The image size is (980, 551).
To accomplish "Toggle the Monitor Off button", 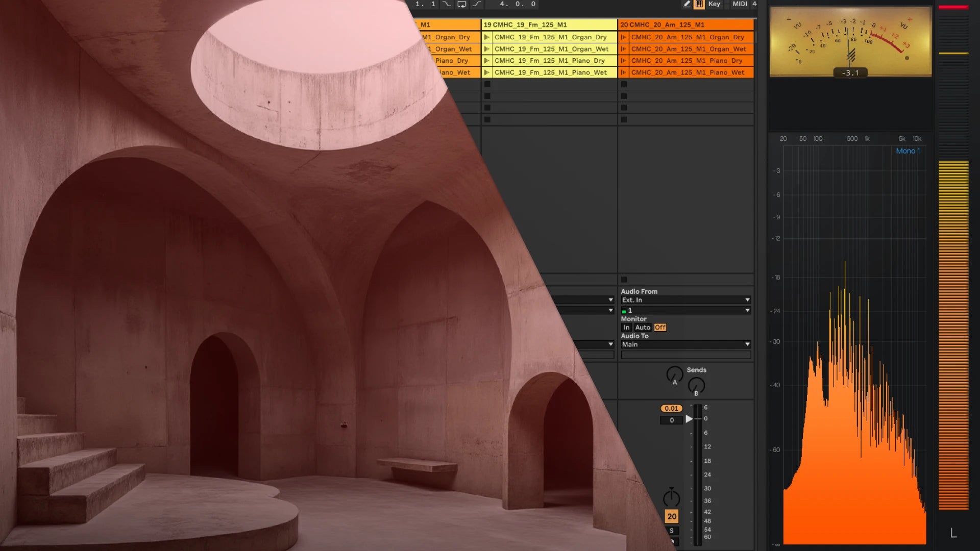I will (660, 328).
